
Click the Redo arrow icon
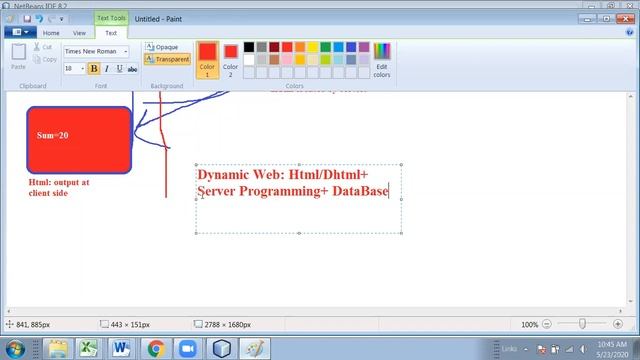point(51,19)
